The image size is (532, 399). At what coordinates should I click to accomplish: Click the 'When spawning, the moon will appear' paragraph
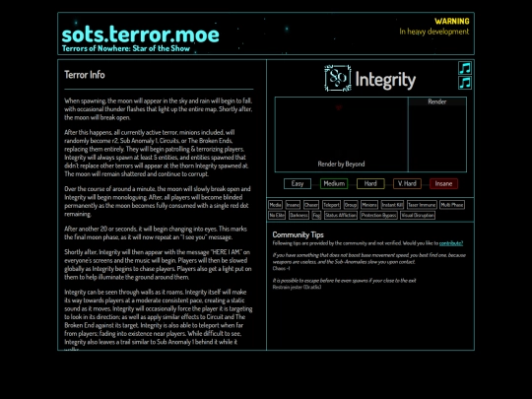(x=158, y=109)
